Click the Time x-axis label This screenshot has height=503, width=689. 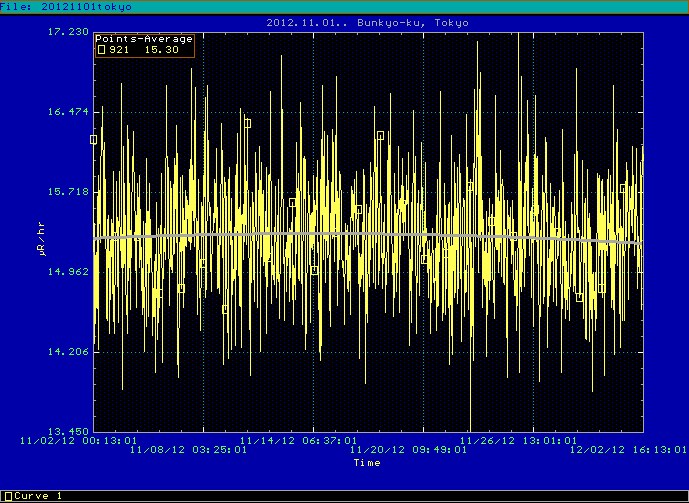point(367,463)
